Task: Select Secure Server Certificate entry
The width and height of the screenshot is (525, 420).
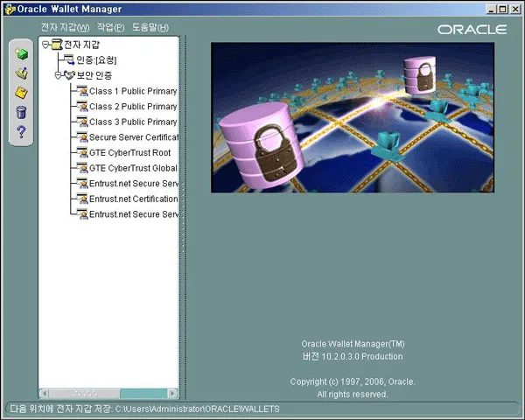Action: pos(134,137)
